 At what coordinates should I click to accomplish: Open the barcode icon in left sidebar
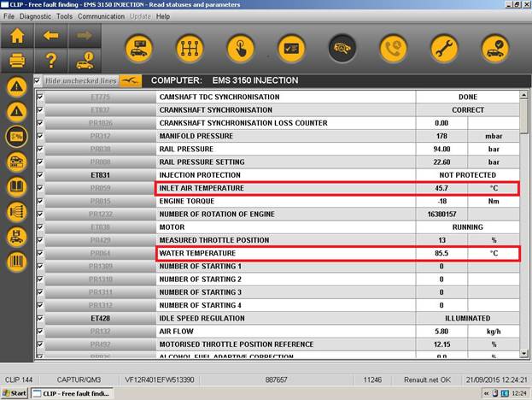(x=16, y=261)
